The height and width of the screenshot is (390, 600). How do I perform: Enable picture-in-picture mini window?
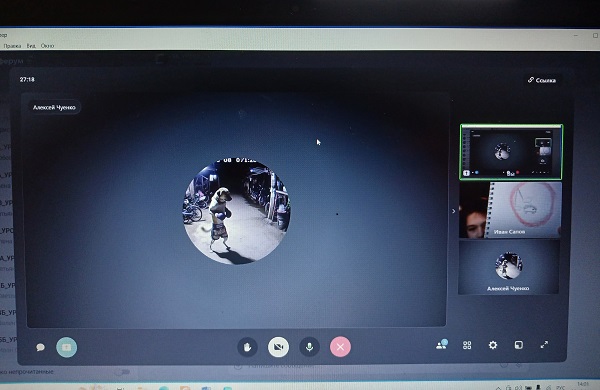(x=518, y=345)
